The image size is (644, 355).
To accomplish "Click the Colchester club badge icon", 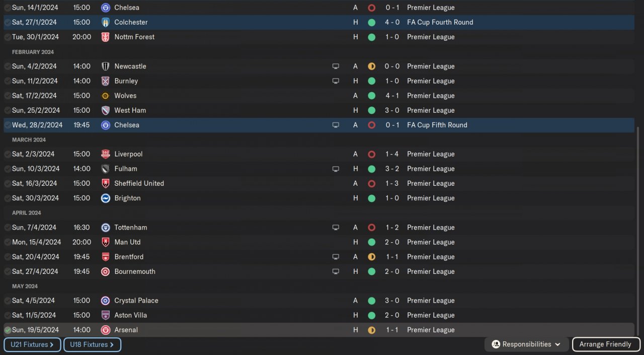I will click(x=105, y=22).
